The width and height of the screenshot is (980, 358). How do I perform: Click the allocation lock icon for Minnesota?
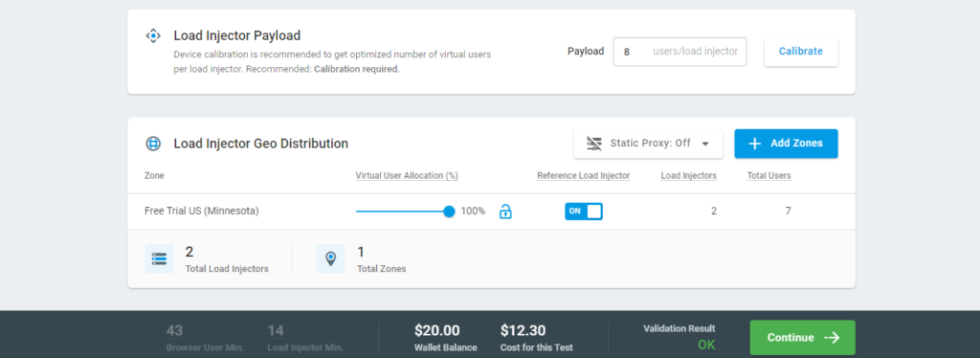tap(505, 212)
